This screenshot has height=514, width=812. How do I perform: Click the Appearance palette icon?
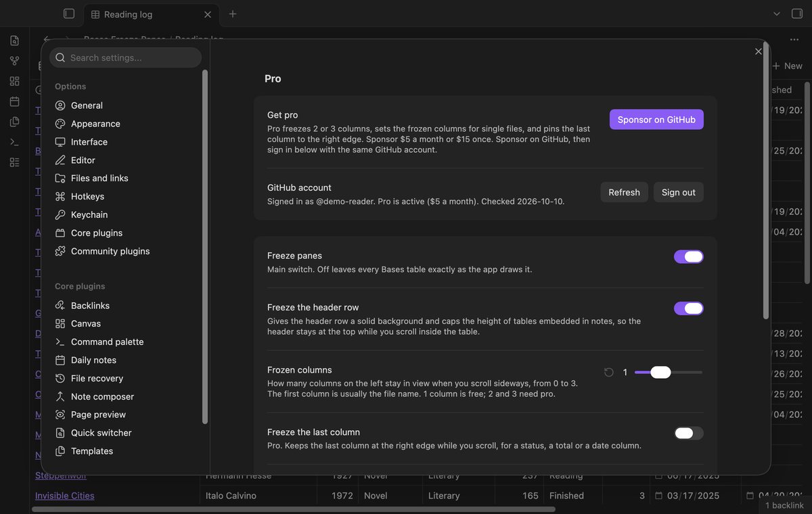tap(60, 124)
